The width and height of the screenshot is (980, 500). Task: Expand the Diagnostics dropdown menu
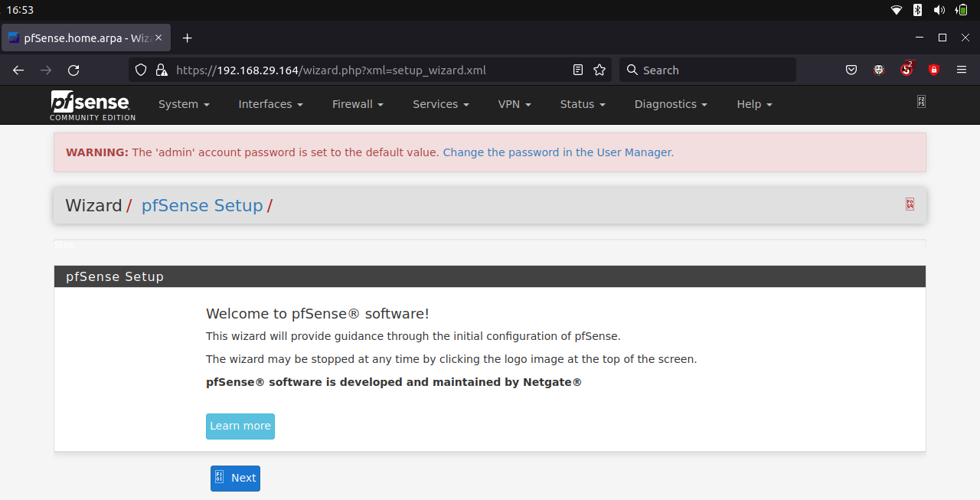[x=671, y=104]
